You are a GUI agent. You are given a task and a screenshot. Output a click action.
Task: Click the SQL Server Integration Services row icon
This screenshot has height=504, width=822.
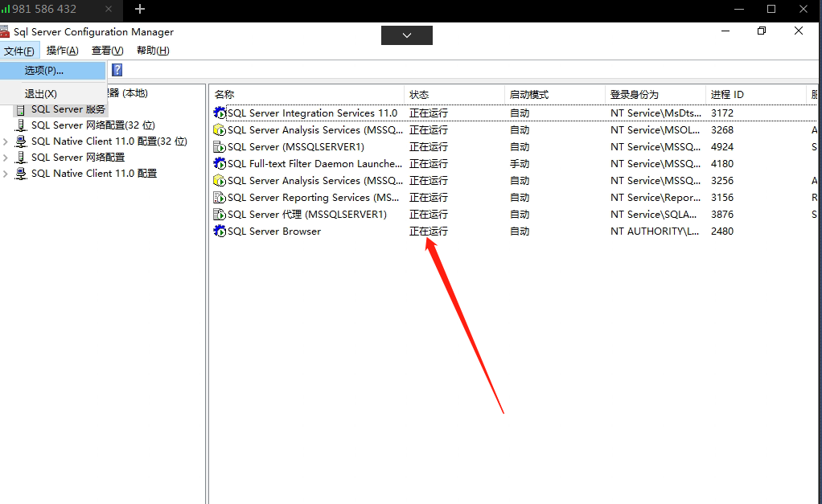point(220,113)
